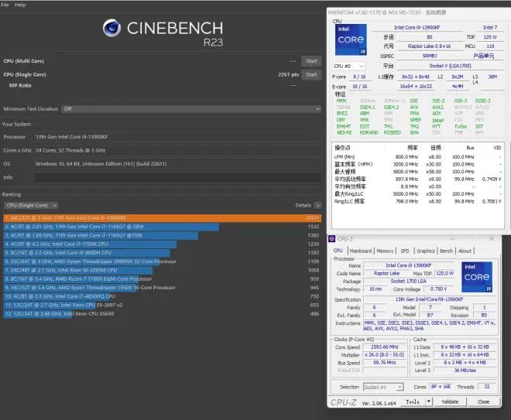Click the Cinebench R23 logo icon
Viewport: 511px width, 420px height.
(112, 30)
